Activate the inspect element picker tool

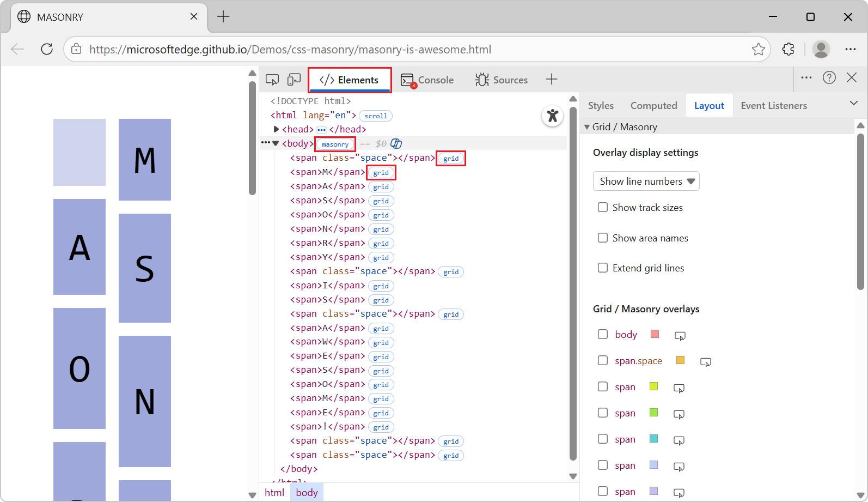point(272,80)
